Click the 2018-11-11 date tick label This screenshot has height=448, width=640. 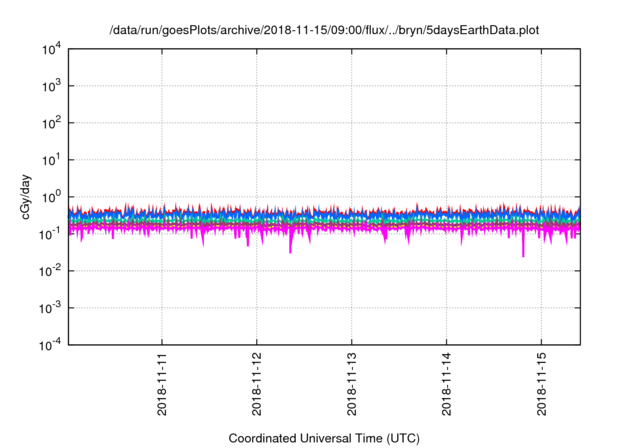(162, 384)
